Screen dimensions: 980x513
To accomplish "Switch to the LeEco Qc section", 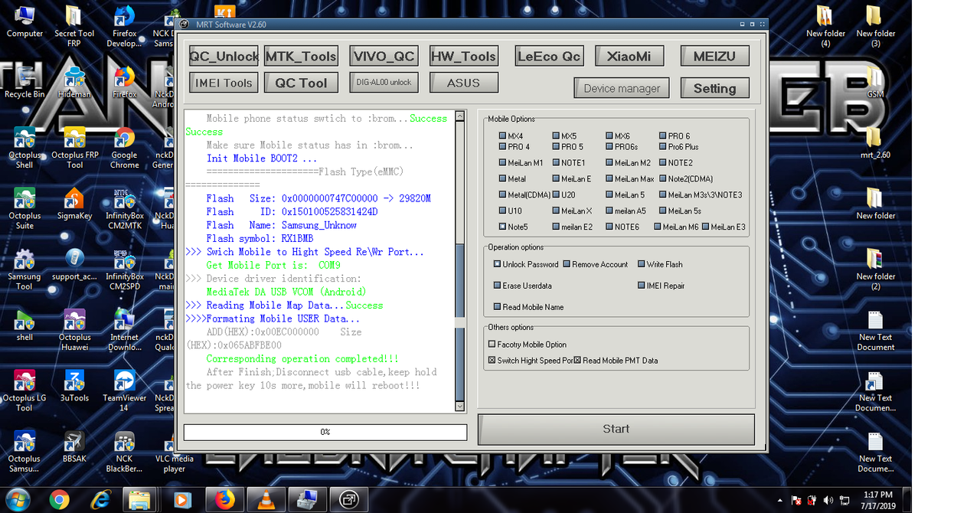I will pos(549,56).
